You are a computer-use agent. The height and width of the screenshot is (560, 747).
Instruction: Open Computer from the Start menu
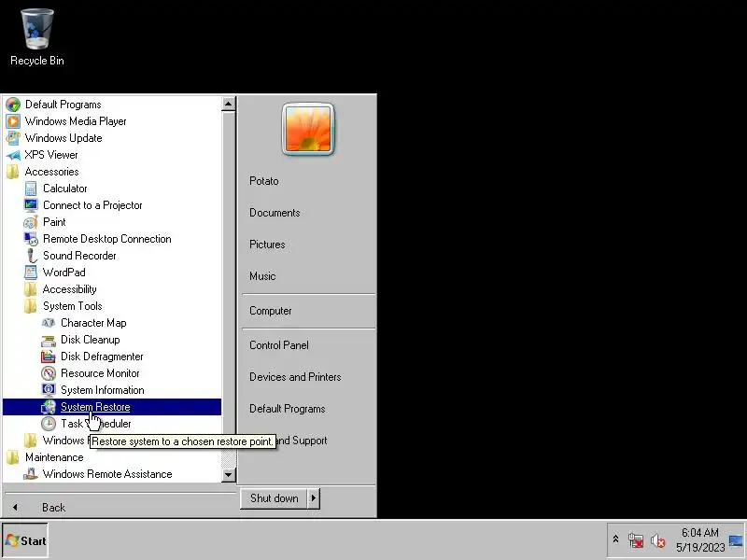(271, 311)
